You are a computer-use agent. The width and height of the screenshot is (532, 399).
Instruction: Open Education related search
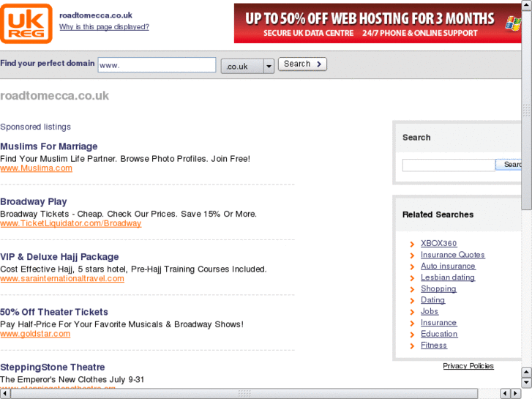439,334
